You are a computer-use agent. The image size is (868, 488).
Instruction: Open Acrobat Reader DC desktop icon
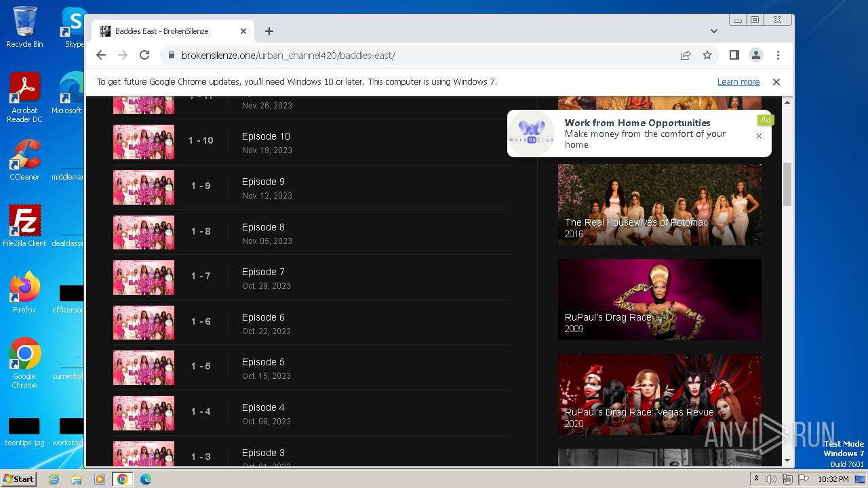pyautogui.click(x=24, y=98)
